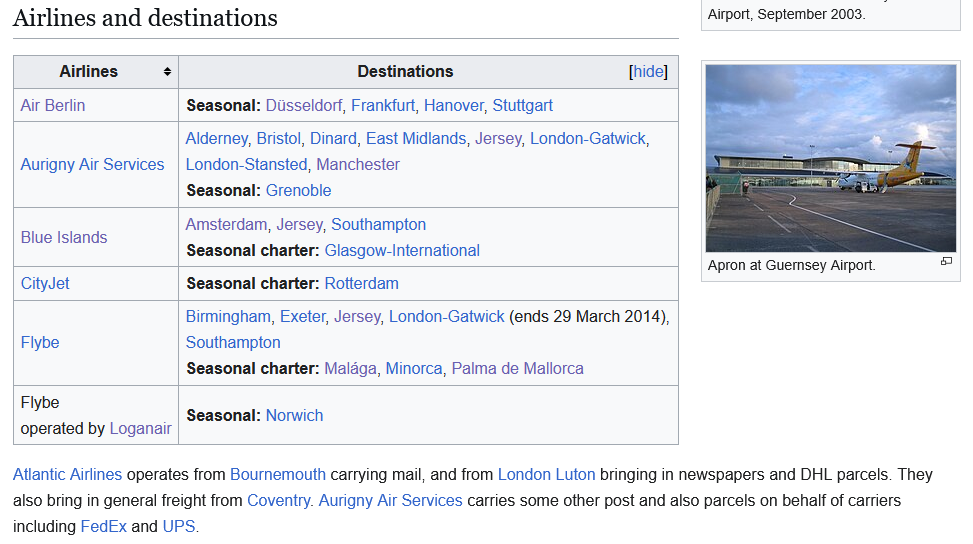Viewport: 973px width, 544px height.
Task: Open the Guernsey Airport apron photo
Action: [x=830, y=158]
